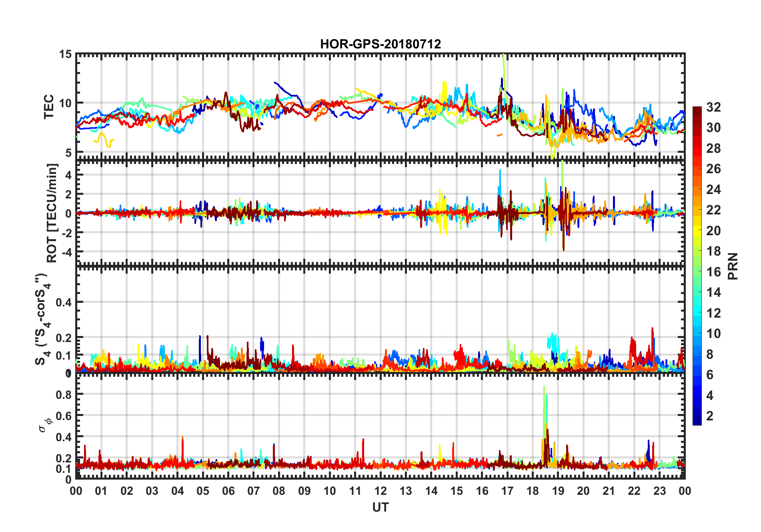The width and height of the screenshot is (761, 532).
Task: Click inside the S4 scintillation panel
Action: coord(380,319)
